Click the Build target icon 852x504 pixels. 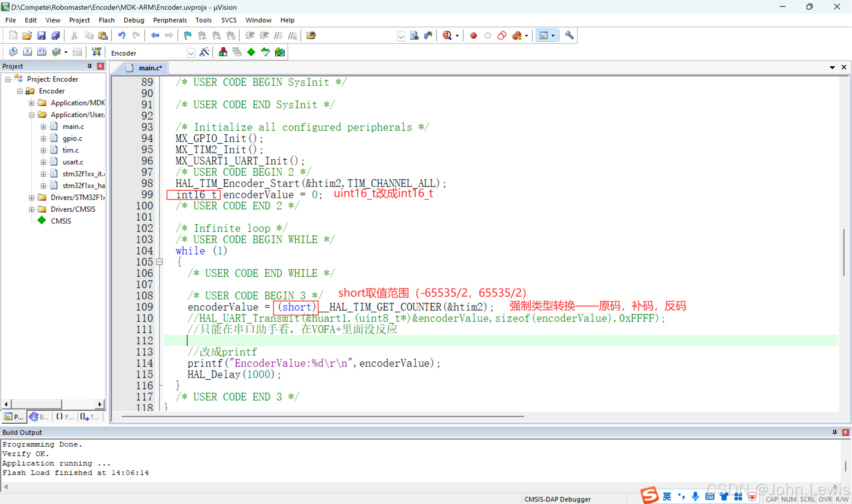[27, 52]
